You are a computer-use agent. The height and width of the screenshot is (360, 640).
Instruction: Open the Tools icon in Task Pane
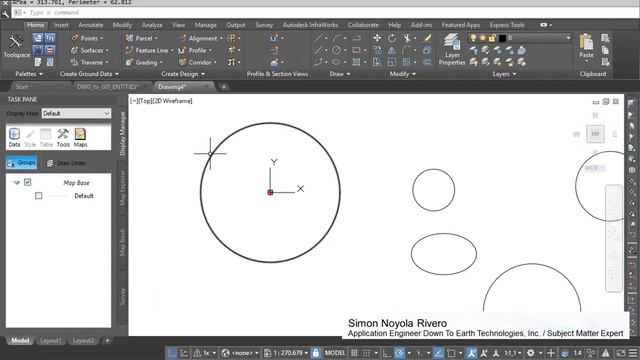[63, 138]
